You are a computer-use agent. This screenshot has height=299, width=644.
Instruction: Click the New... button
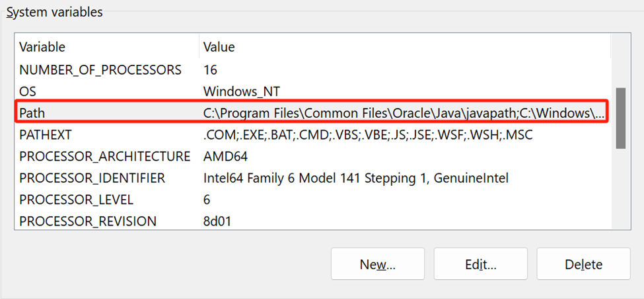click(377, 265)
